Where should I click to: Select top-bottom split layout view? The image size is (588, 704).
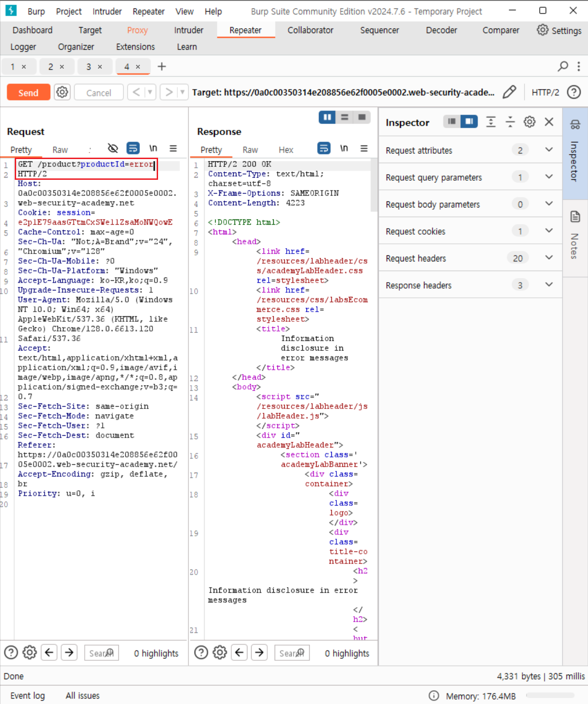(344, 117)
